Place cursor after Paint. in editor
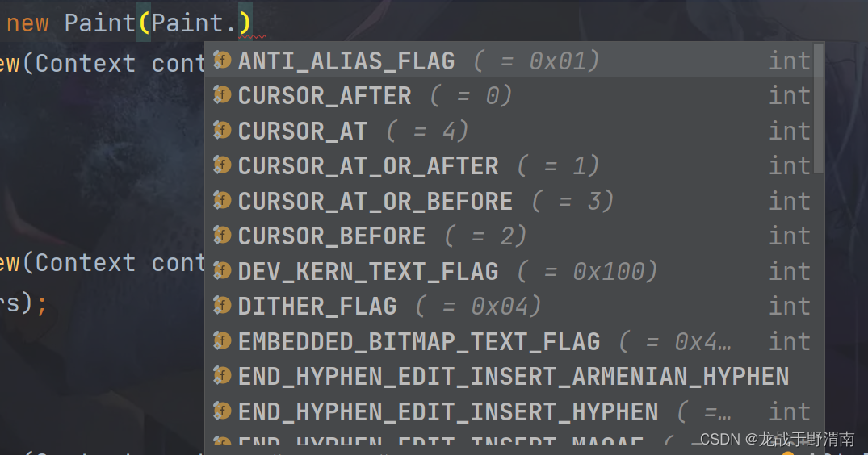This screenshot has height=455, width=868. [x=238, y=23]
